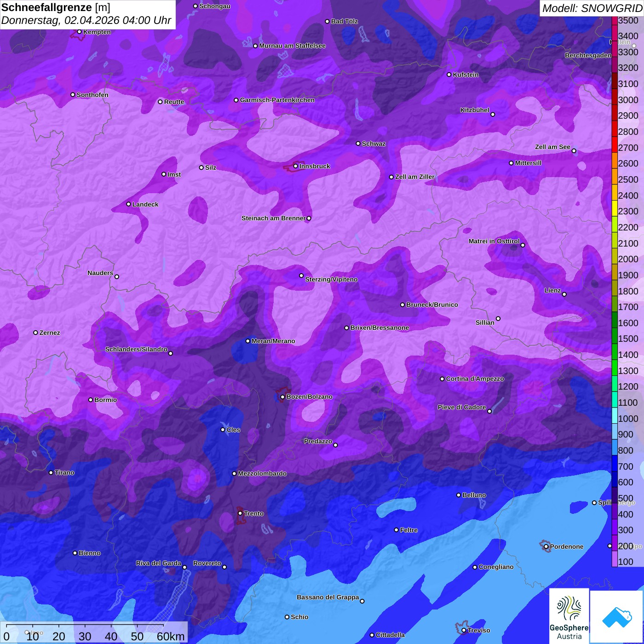The image size is (644, 644).
Task: Click the Belluno label
Action: 474,495
